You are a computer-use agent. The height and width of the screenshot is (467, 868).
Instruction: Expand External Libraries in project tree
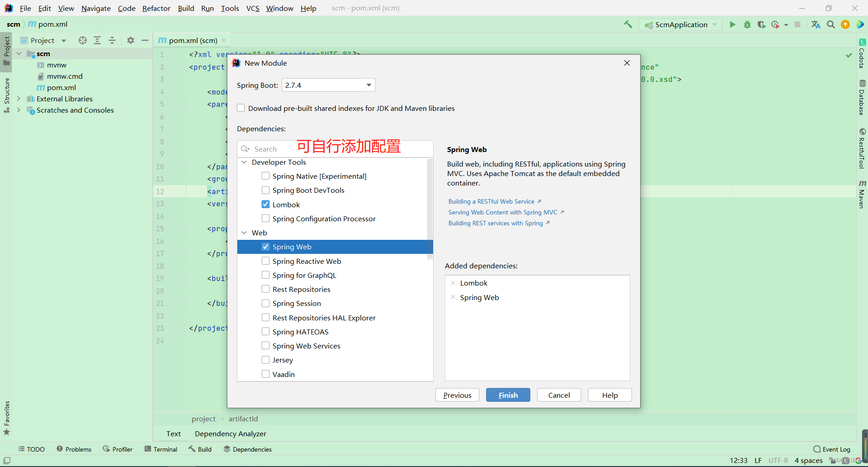[x=19, y=99]
